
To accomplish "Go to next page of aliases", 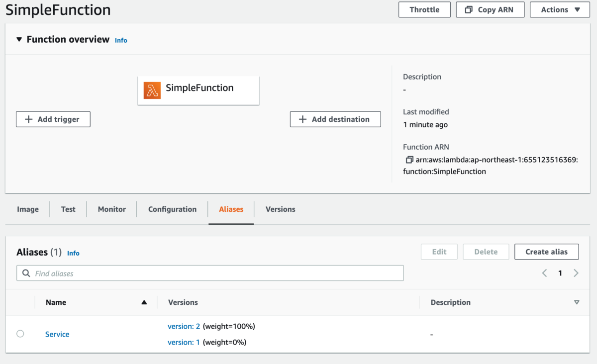I will pyautogui.click(x=576, y=273).
